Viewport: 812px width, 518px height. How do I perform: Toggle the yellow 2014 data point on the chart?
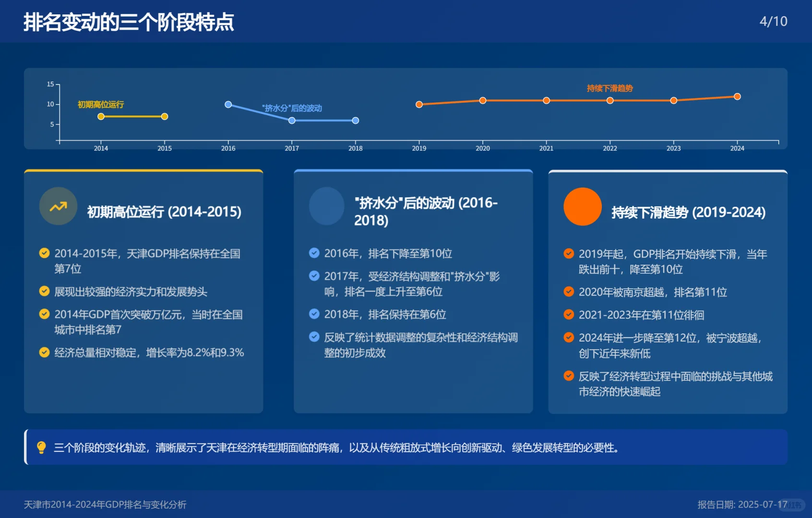point(101,116)
